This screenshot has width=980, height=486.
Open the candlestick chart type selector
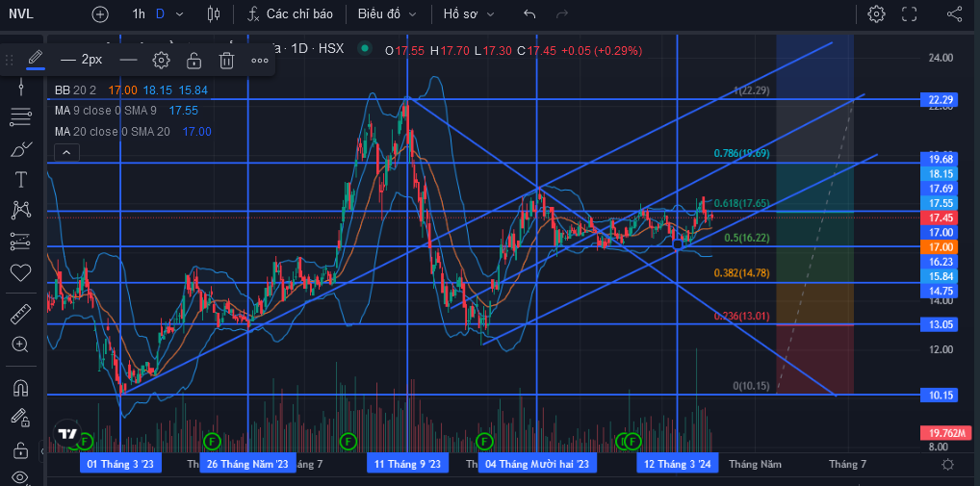(214, 14)
